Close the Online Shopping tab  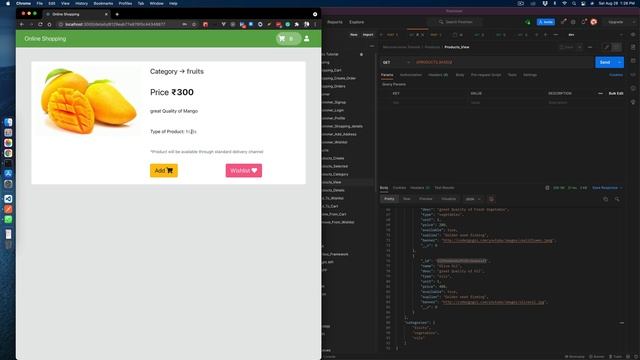coord(106,14)
